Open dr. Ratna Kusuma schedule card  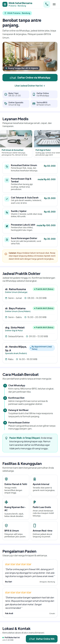(x=30, y=293)
